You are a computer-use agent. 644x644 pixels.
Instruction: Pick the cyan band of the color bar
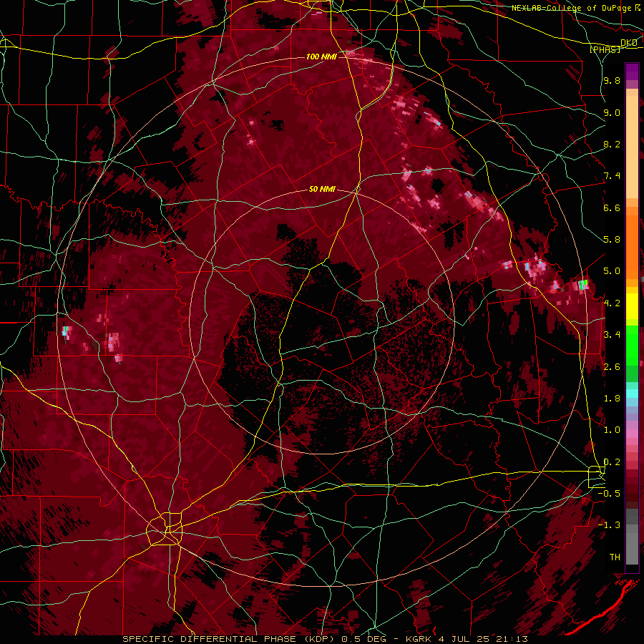click(x=632, y=394)
